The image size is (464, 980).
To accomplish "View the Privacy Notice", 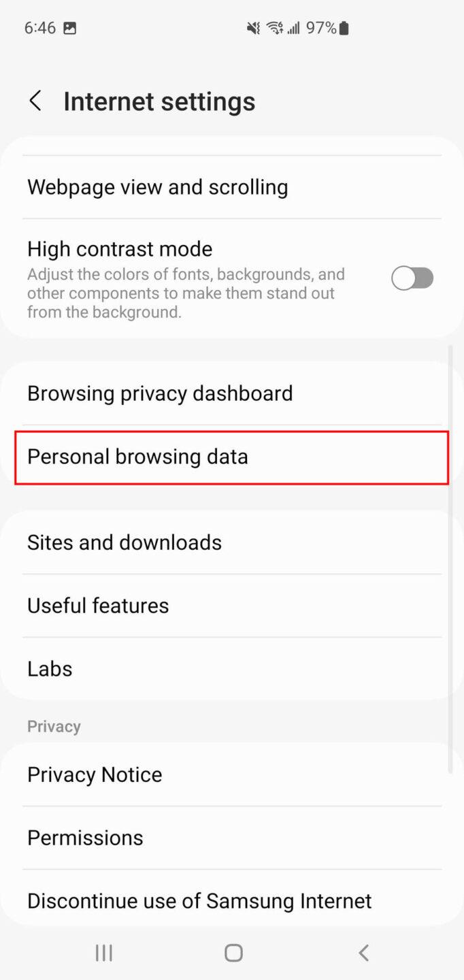I will (x=95, y=774).
